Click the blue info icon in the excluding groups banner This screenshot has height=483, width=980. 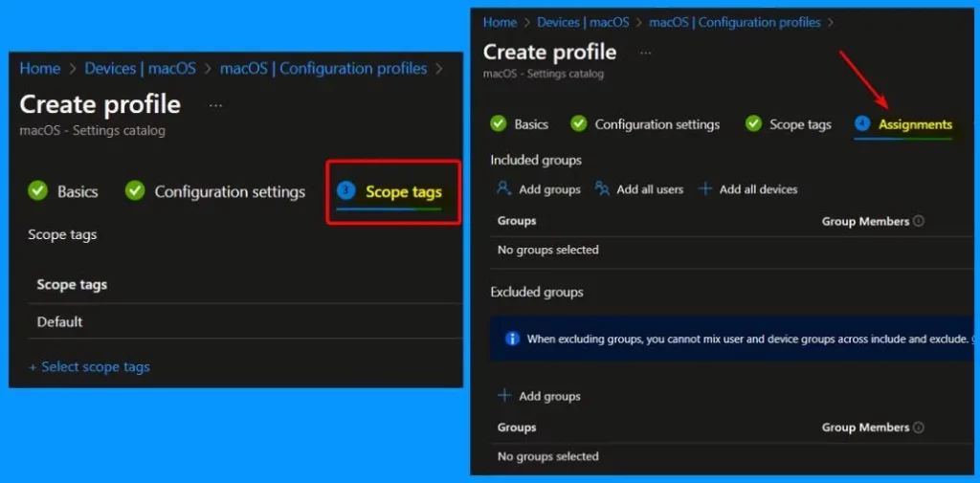point(512,339)
